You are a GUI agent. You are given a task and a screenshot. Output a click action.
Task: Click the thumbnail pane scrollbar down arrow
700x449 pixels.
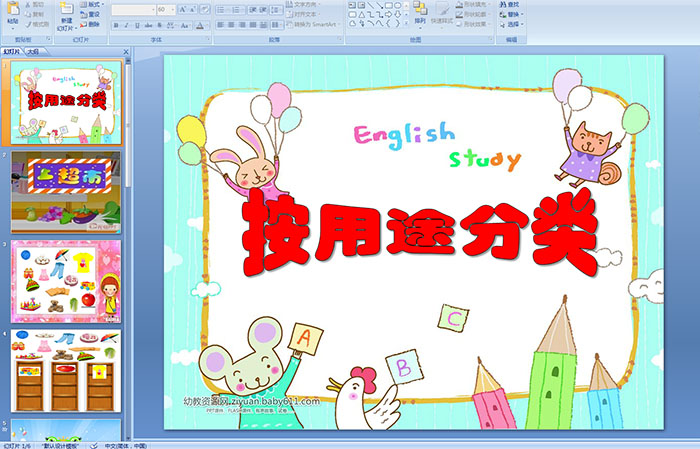tap(128, 438)
